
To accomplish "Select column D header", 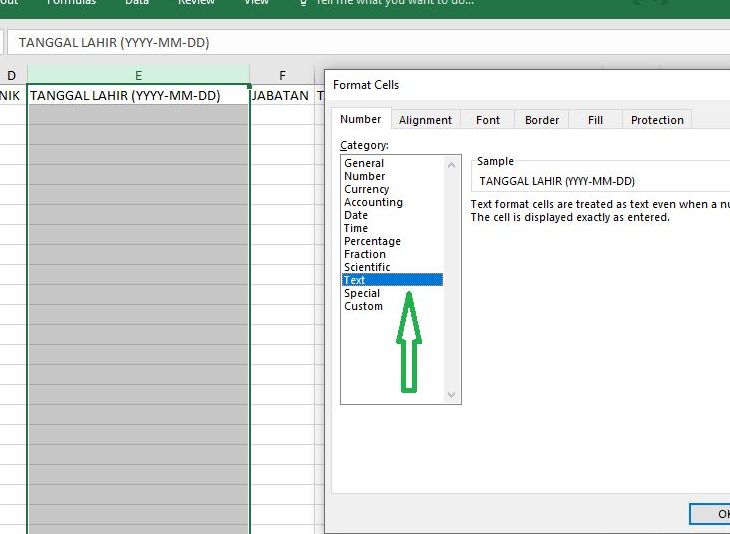I will [12, 75].
